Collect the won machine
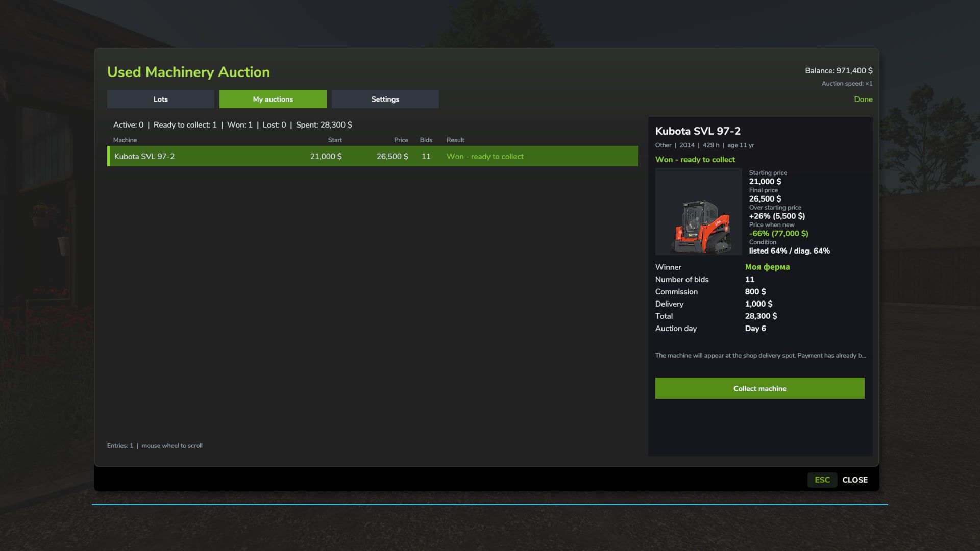This screenshot has width=980, height=551. [x=759, y=388]
